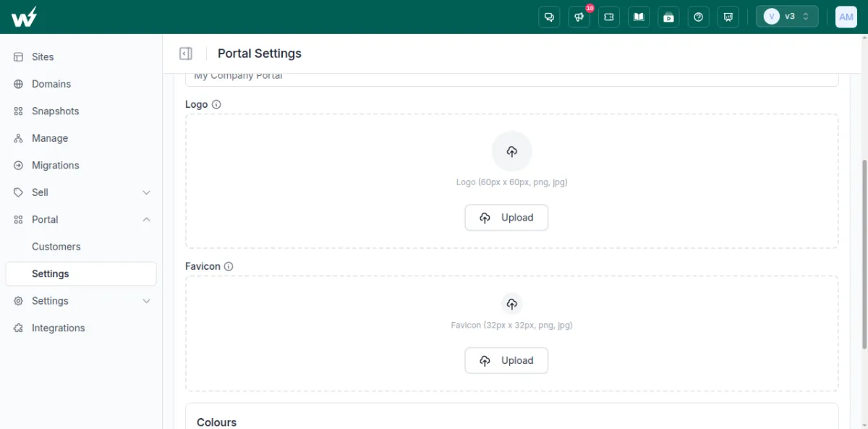
Task: Open the support ticket icon
Action: point(609,17)
